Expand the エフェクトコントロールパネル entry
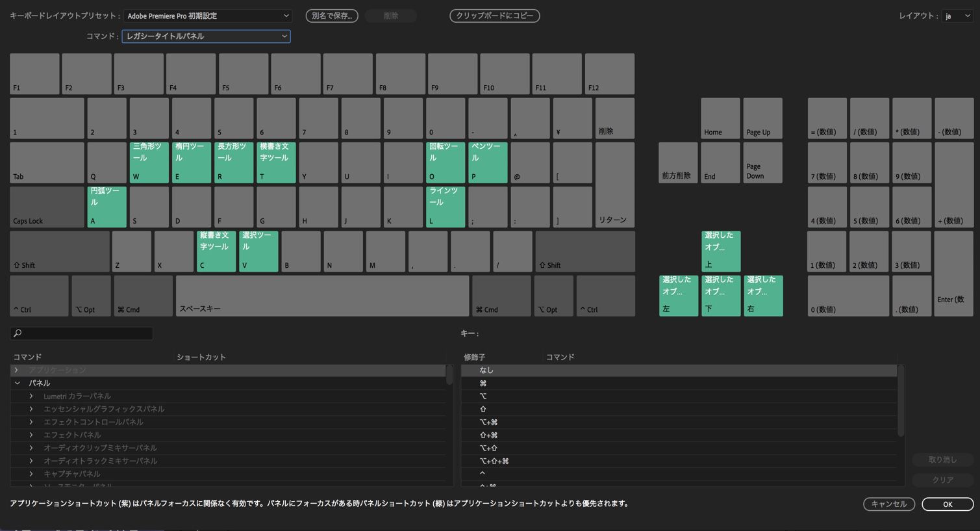 pyautogui.click(x=31, y=422)
